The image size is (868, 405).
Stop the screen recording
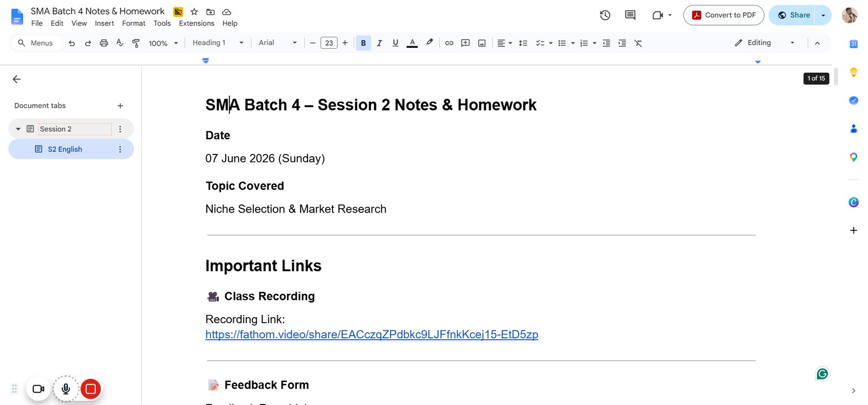click(x=91, y=389)
